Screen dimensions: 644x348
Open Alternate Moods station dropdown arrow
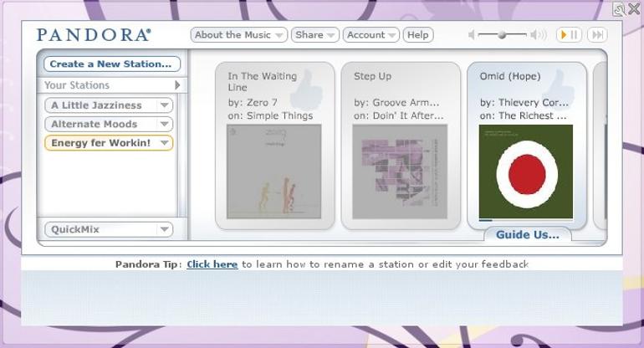coord(165,124)
